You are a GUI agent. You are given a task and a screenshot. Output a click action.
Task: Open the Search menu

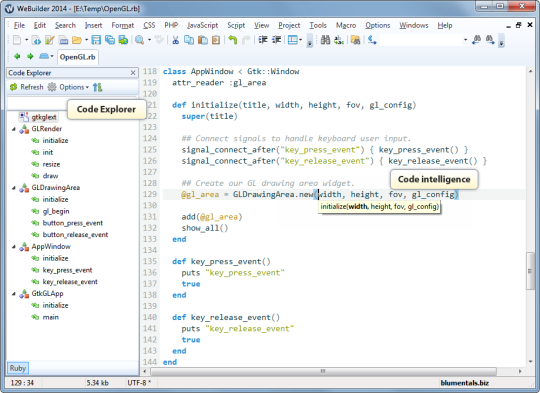65,25
